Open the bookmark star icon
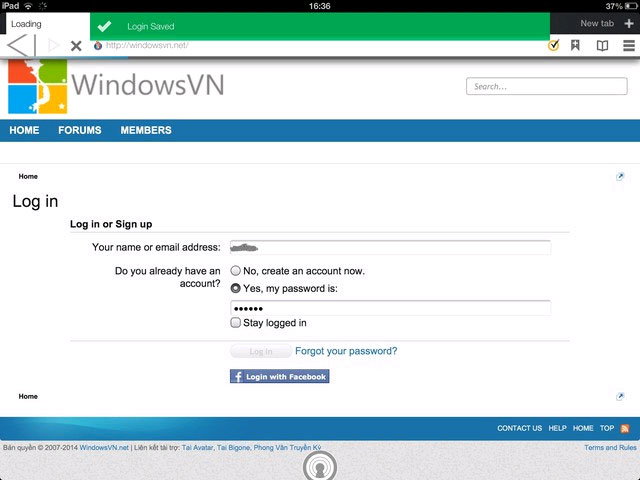 point(576,45)
